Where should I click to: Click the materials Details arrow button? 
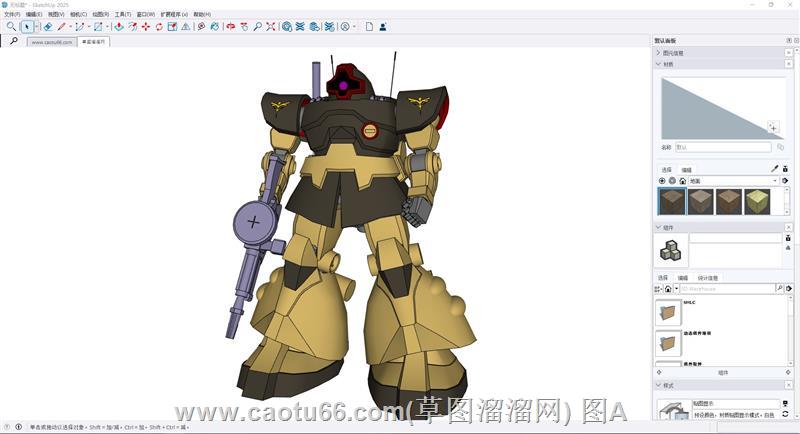[785, 181]
